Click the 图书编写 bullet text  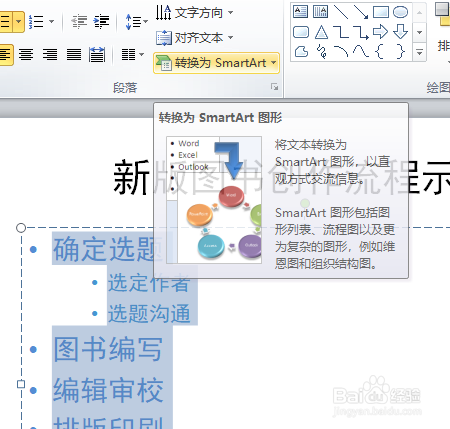tap(108, 349)
